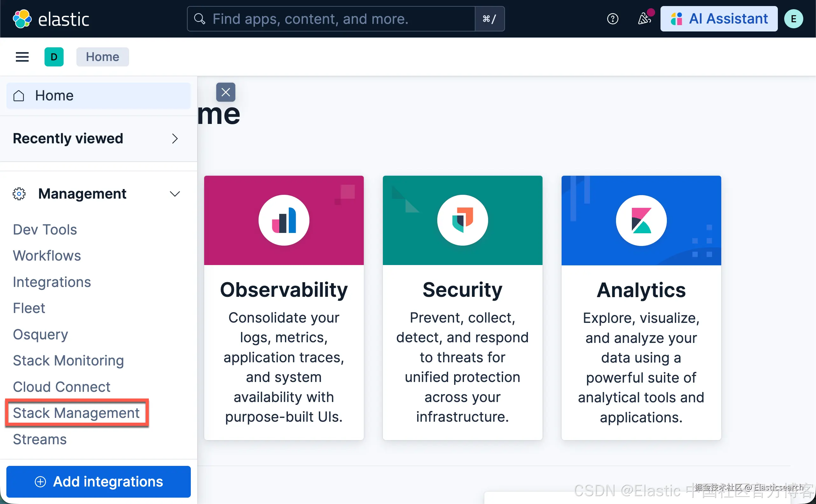Open the newsfeed celebration icon
This screenshot has height=504, width=816.
[644, 19]
